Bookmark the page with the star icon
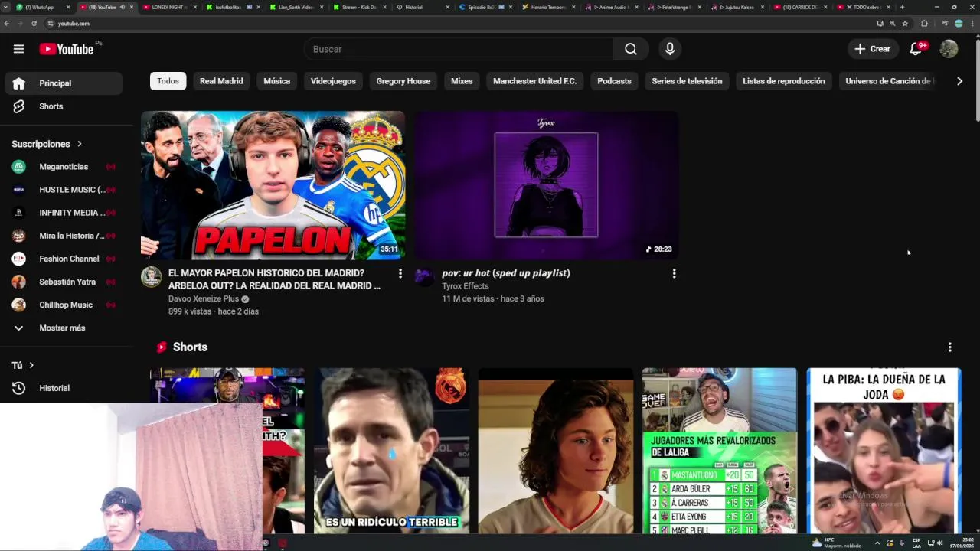The image size is (980, 551). pos(905,24)
